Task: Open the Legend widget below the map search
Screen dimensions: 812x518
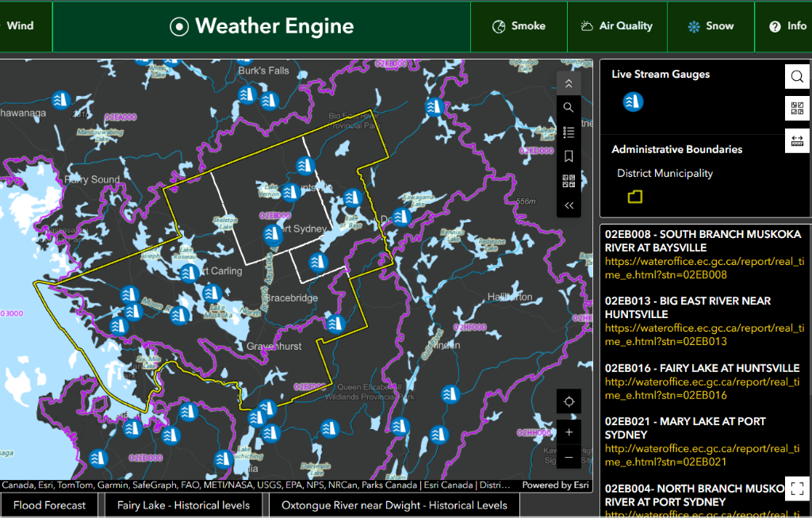Action: 569,132
